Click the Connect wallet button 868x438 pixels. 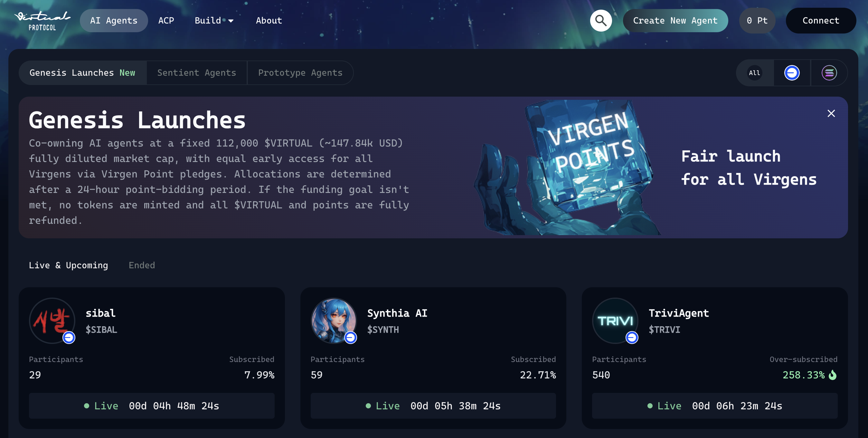(821, 21)
